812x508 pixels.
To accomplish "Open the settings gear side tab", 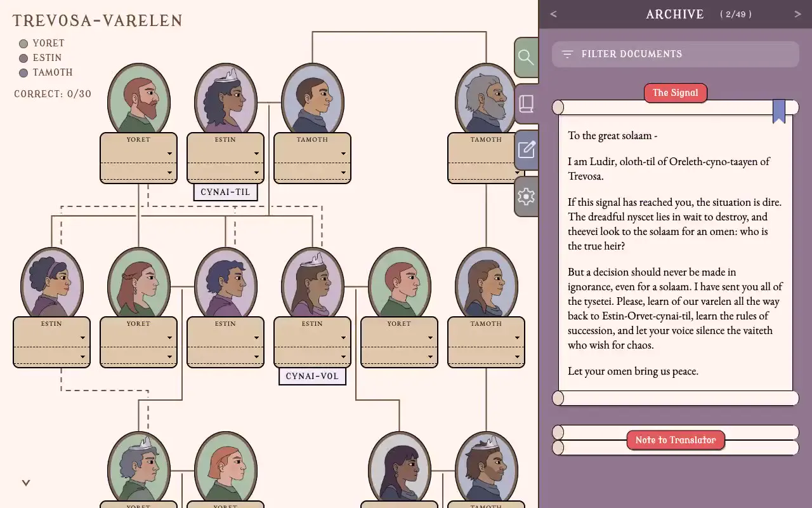I will coord(526,196).
